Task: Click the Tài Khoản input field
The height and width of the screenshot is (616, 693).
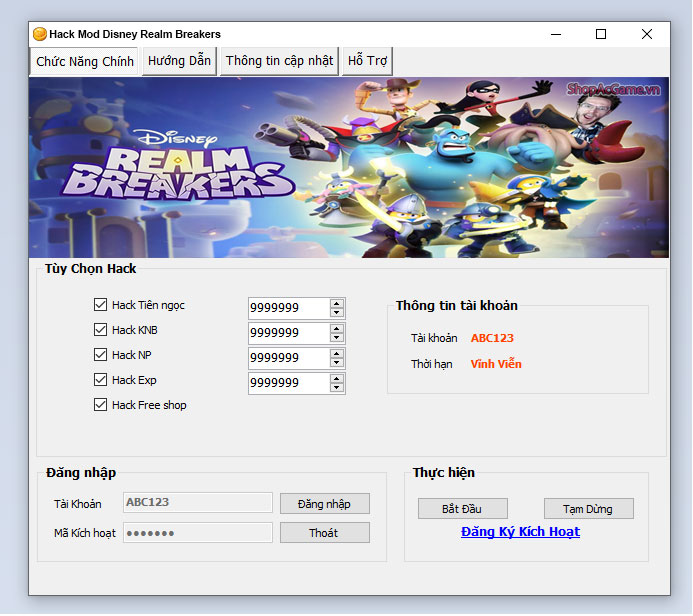Action: [198, 502]
